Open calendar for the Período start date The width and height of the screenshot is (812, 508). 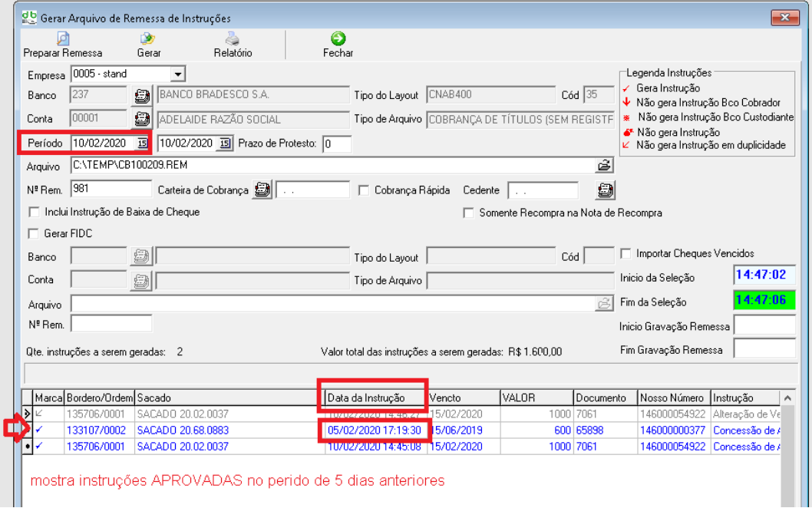pos(142,143)
